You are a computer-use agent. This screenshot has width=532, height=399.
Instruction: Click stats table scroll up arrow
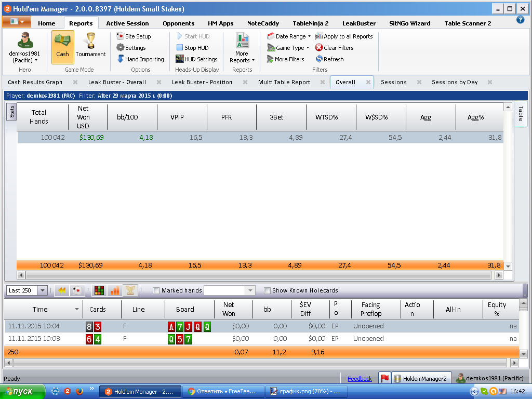tap(508, 107)
